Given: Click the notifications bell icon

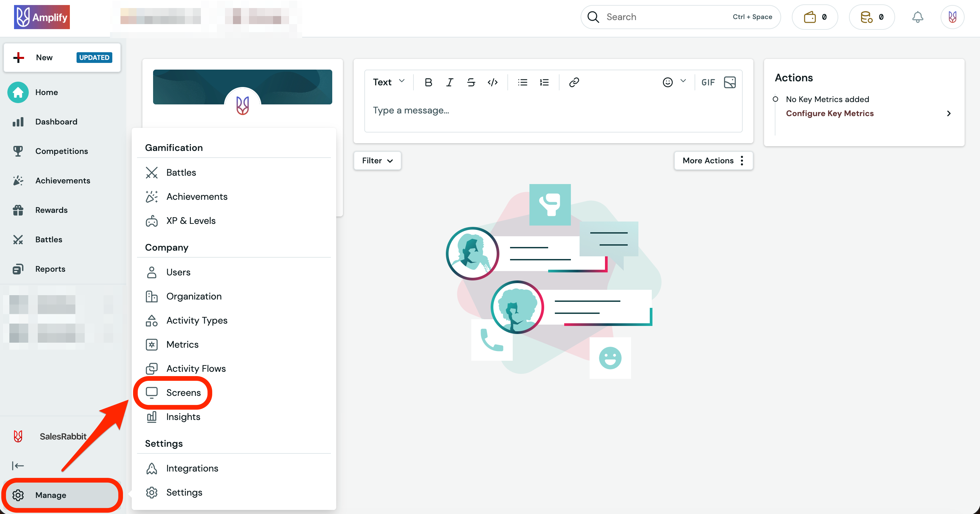Looking at the screenshot, I should 917,17.
